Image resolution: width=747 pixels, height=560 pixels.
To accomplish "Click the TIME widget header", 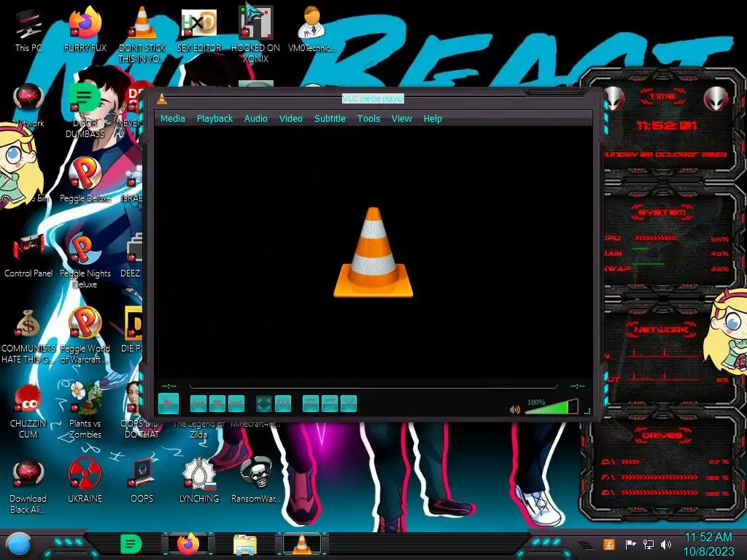I will coord(662,97).
